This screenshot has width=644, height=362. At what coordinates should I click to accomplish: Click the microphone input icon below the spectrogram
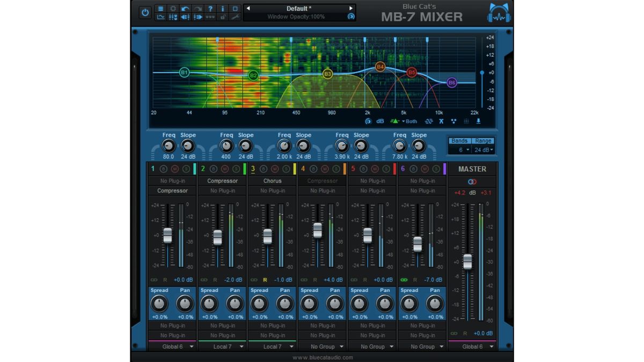click(x=479, y=121)
